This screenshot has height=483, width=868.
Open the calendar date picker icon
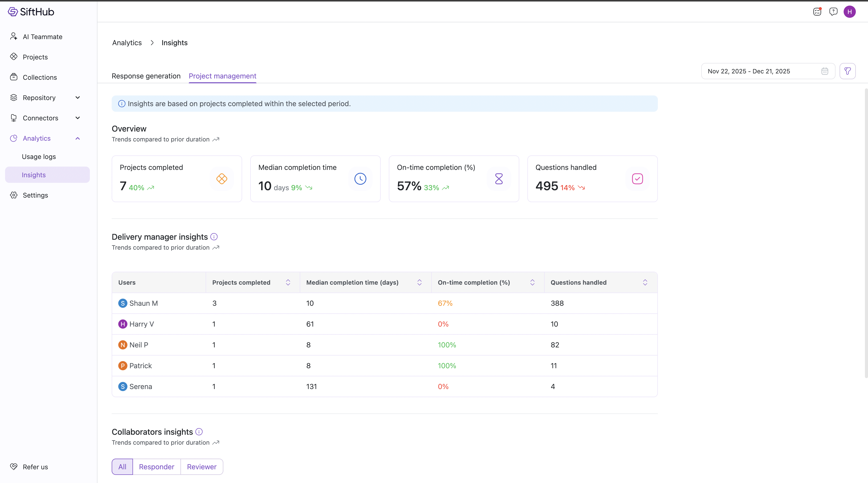(x=825, y=71)
